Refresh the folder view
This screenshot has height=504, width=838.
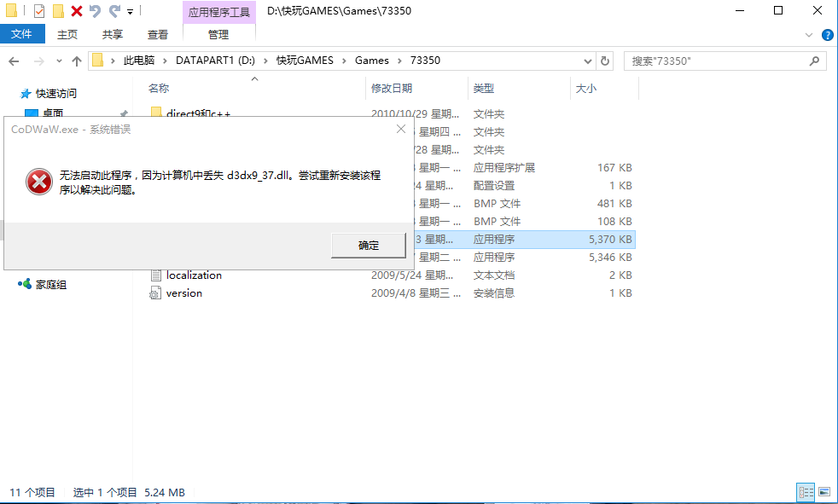pyautogui.click(x=604, y=61)
